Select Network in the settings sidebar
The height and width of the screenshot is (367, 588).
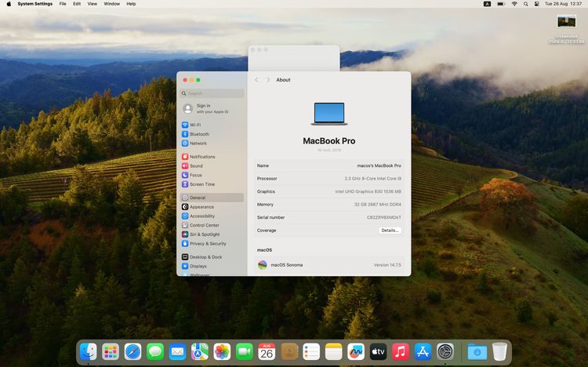[212, 143]
